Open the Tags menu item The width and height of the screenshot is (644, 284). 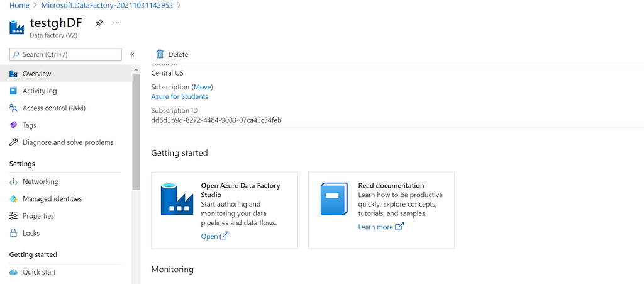65,125
